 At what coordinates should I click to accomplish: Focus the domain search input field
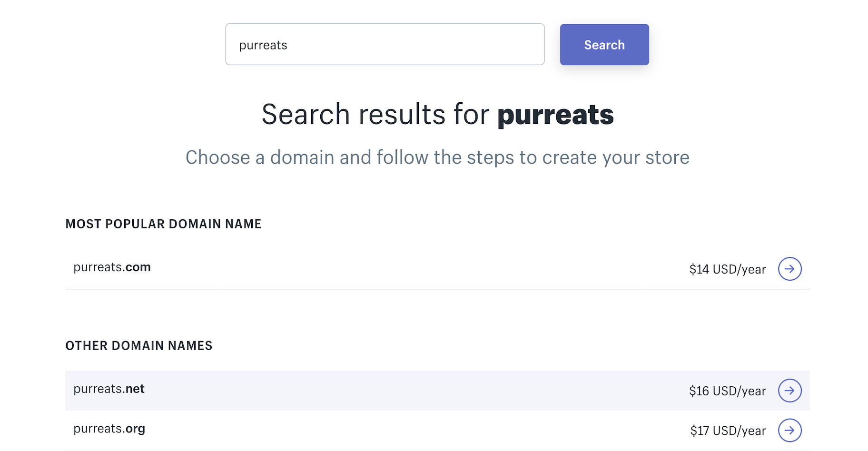coord(385,44)
